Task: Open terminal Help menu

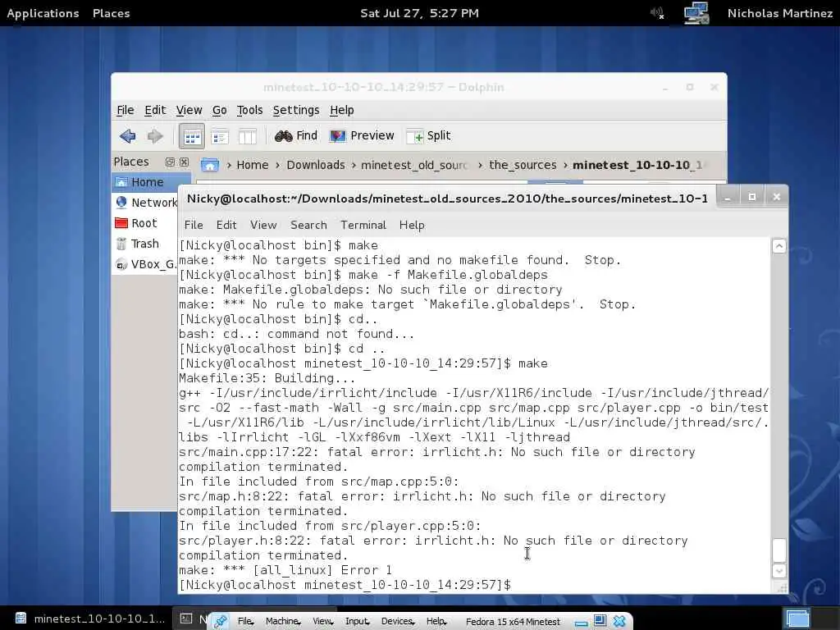Action: (412, 225)
